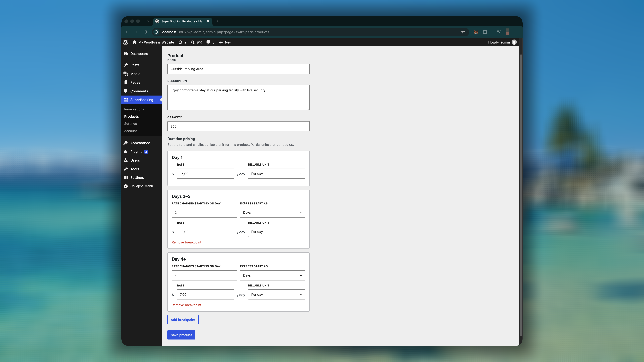Click the Day 4+ rate field showing 7,00
Viewport: 644px width, 362px height.
(205, 295)
